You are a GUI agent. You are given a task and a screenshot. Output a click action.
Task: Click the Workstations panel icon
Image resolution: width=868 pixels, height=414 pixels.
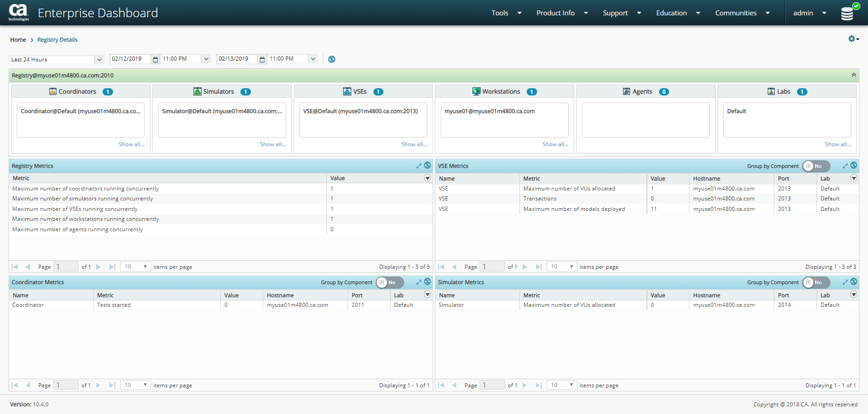coord(476,91)
